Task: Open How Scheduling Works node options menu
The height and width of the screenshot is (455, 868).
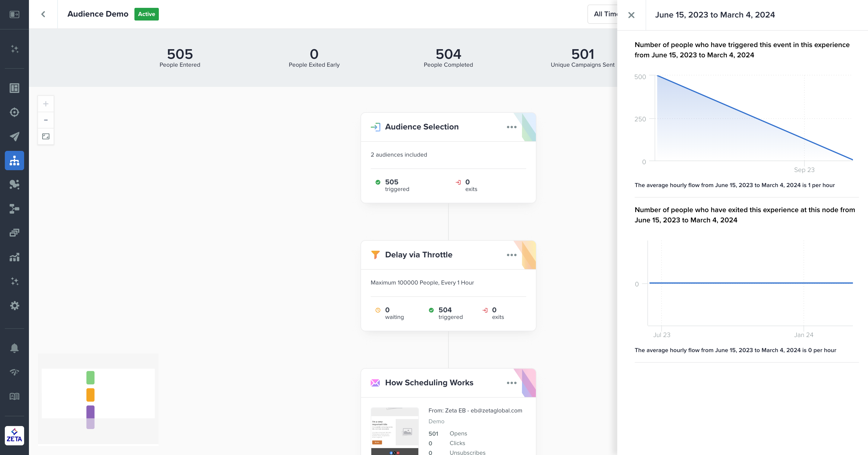Action: pos(511,383)
